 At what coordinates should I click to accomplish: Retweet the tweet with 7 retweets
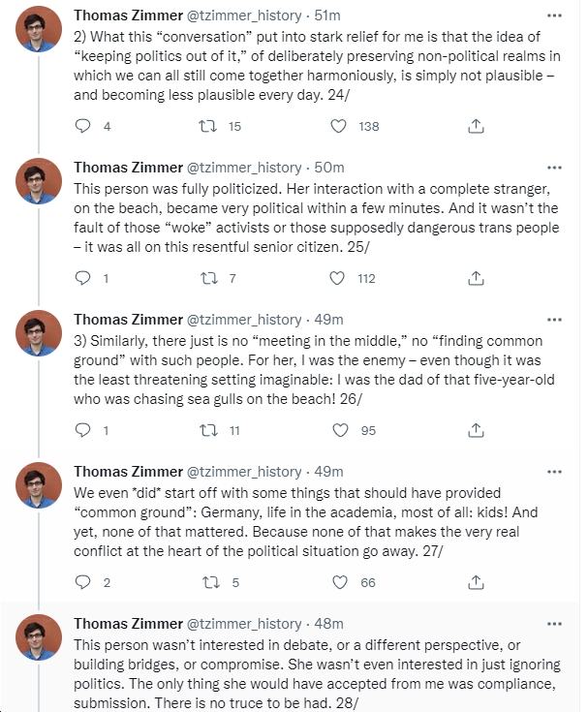coord(209,278)
